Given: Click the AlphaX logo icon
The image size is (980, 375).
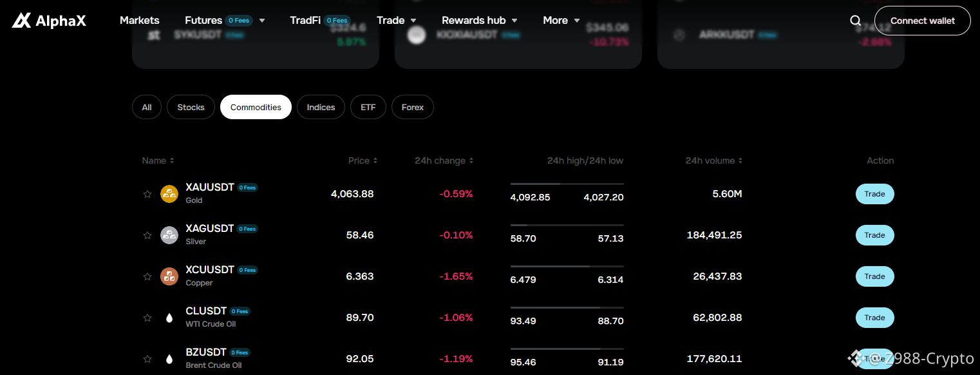Looking at the screenshot, I should (x=21, y=21).
